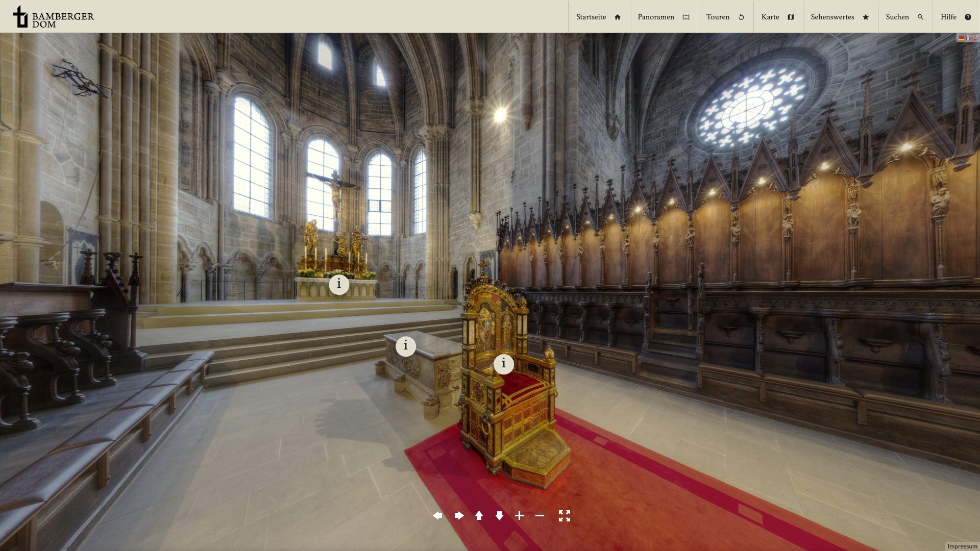The height and width of the screenshot is (551, 980).
Task: Open info hotspot at high altar
Action: [339, 284]
